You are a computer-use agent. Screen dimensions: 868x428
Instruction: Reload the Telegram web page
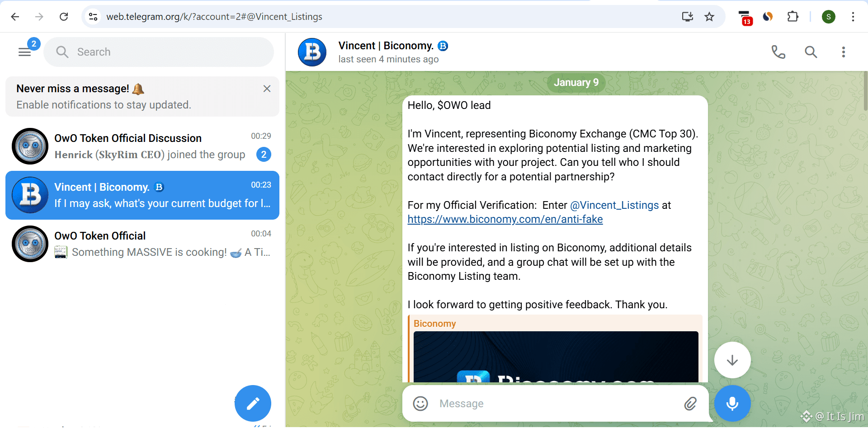(x=64, y=17)
